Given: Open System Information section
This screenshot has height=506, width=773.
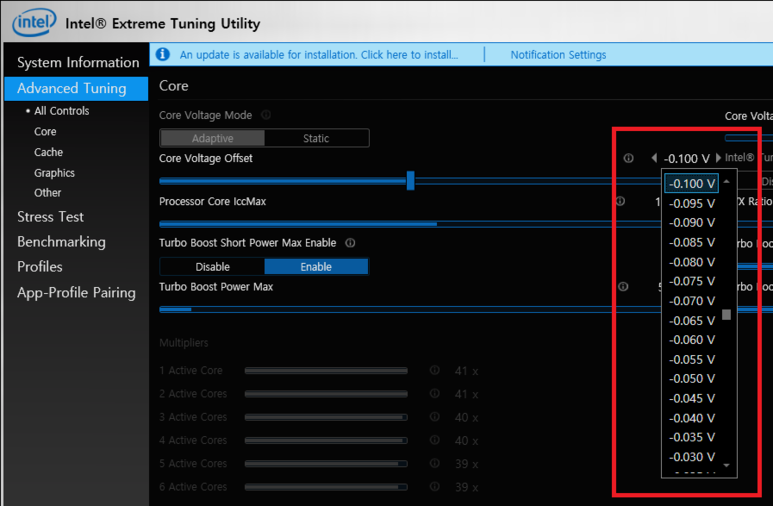Looking at the screenshot, I should click(x=78, y=63).
